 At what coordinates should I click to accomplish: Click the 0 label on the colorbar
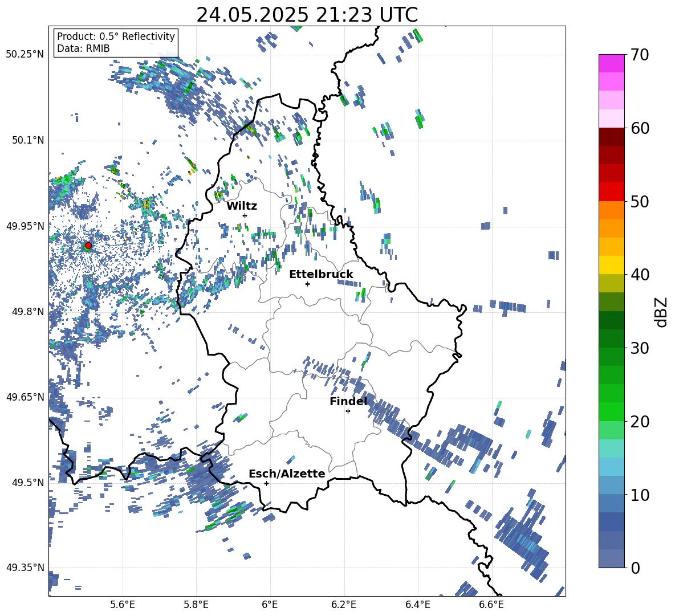click(x=635, y=568)
